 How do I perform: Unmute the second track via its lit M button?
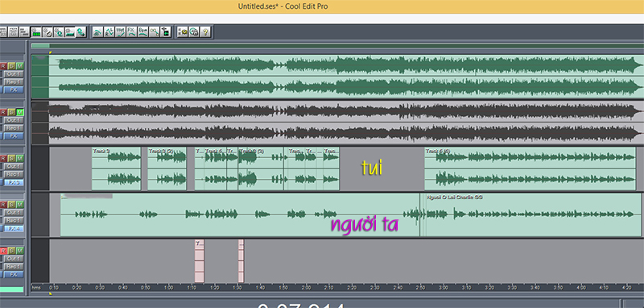pyautogui.click(x=20, y=112)
